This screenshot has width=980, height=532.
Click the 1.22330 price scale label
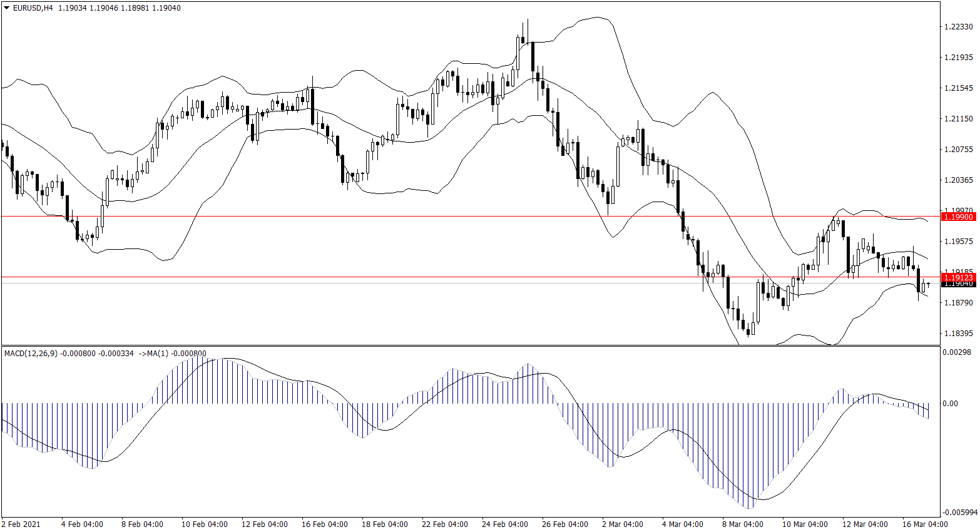pyautogui.click(x=957, y=27)
